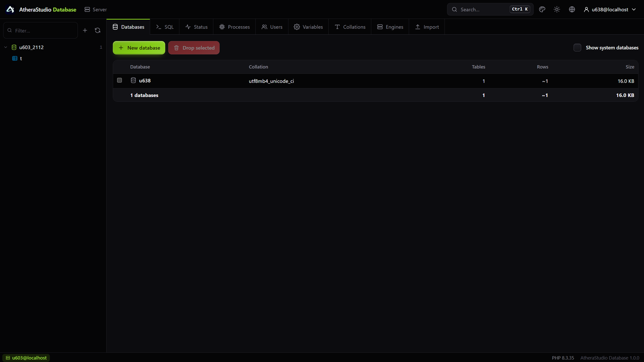The image size is (644, 362).
Task: Click the refresh icon in sidebar
Action: click(x=97, y=30)
